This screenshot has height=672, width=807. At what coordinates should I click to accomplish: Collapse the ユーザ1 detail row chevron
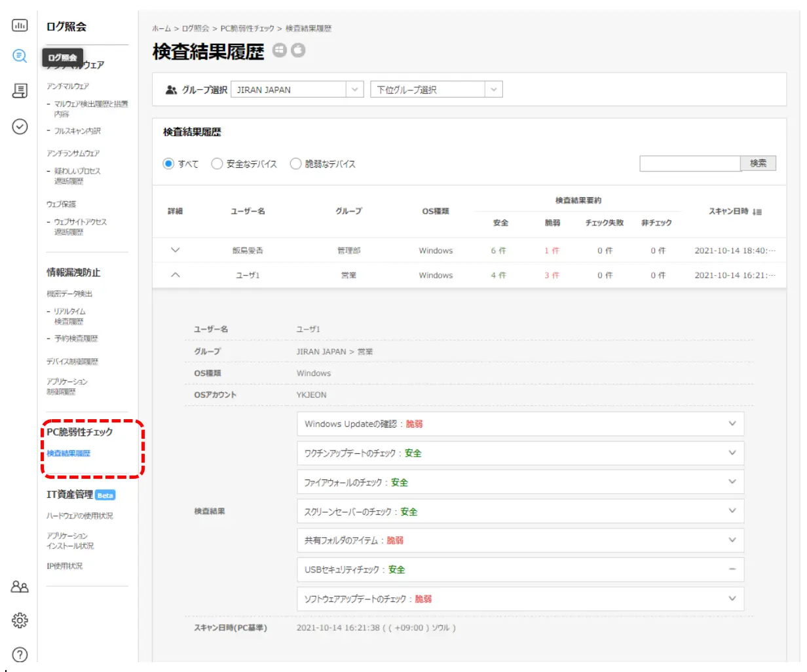pyautogui.click(x=175, y=275)
